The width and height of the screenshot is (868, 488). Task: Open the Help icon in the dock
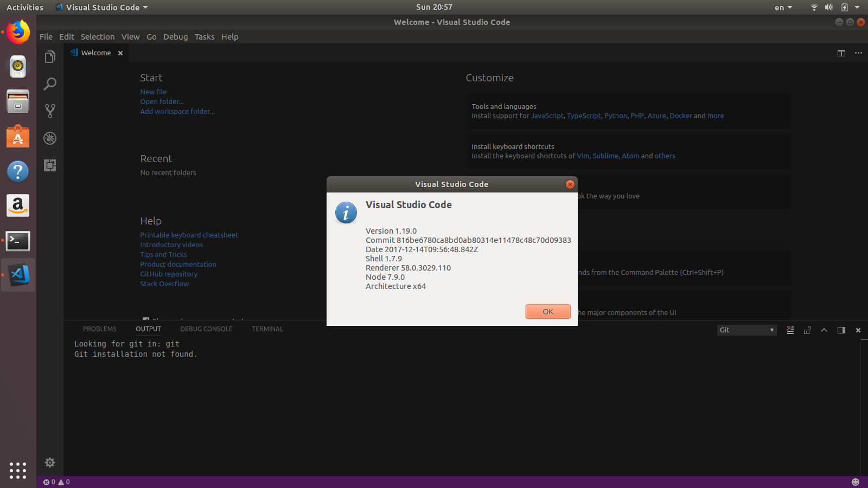tap(18, 171)
